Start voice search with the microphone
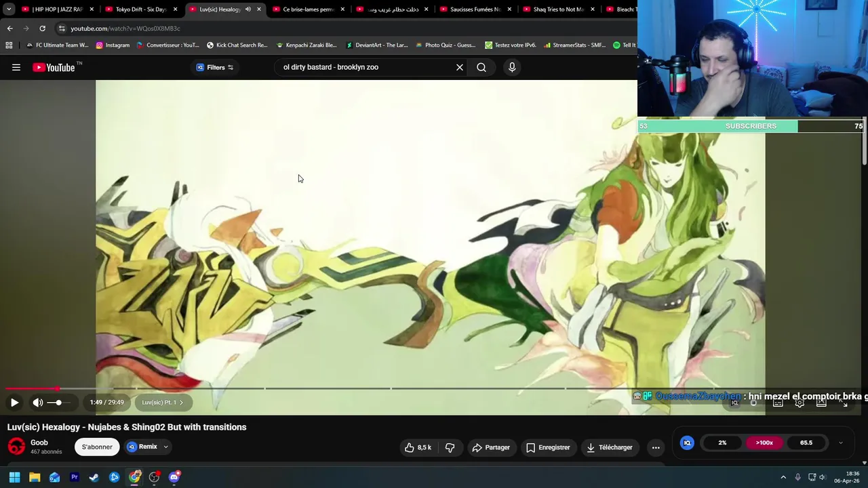The height and width of the screenshot is (488, 868). pos(512,67)
